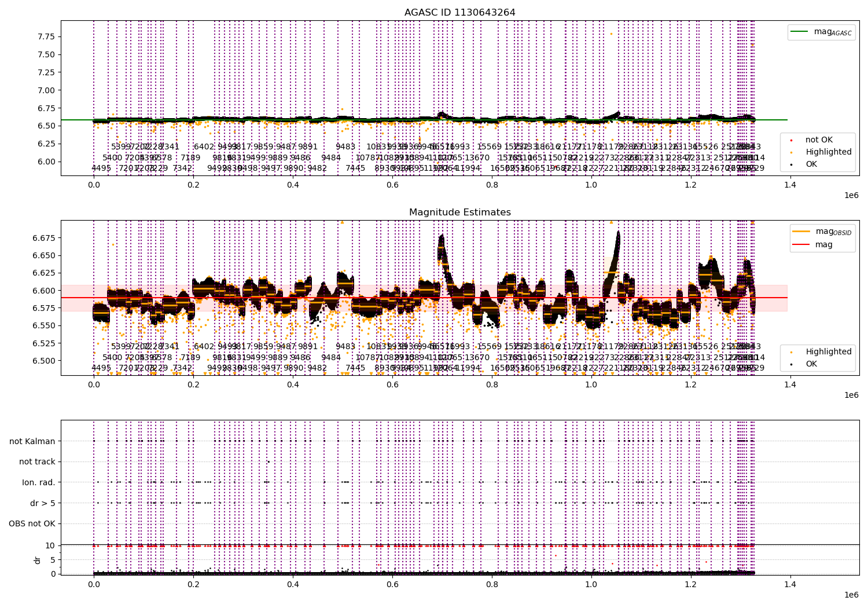Click 'Highlighted' in the top plot legend
This screenshot has width=868, height=608.
coord(829,152)
